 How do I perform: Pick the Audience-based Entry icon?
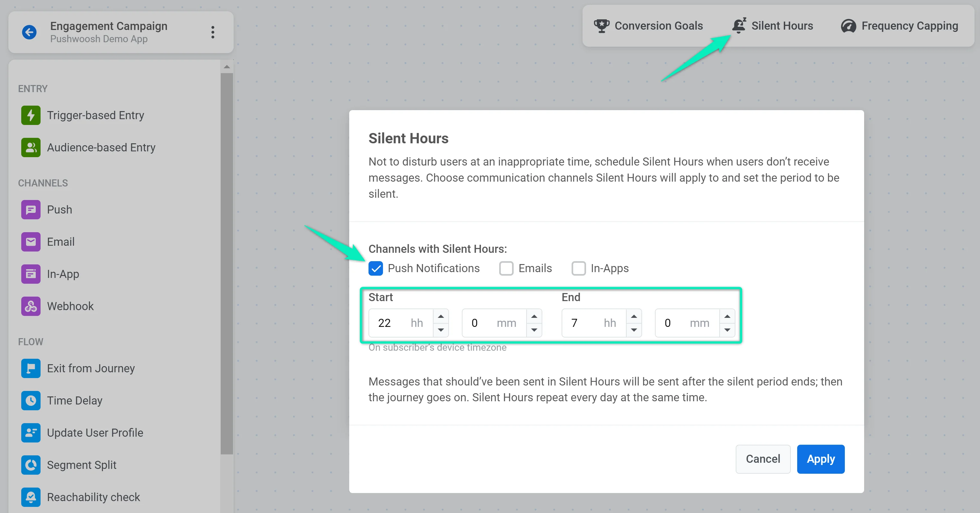31,148
